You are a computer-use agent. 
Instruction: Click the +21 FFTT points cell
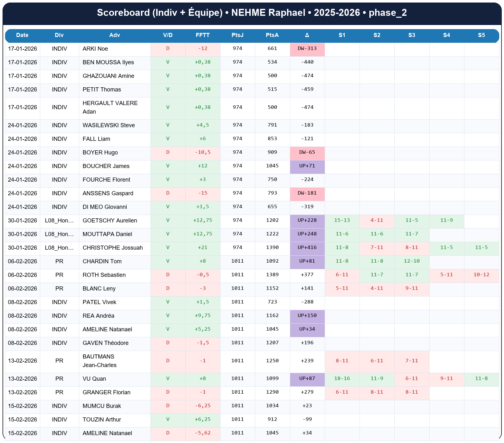(202, 248)
